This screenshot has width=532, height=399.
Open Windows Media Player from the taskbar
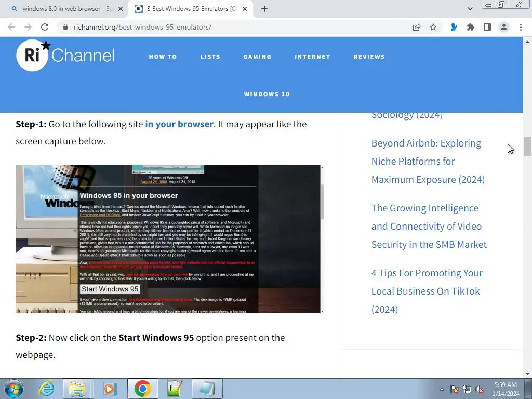[110, 389]
